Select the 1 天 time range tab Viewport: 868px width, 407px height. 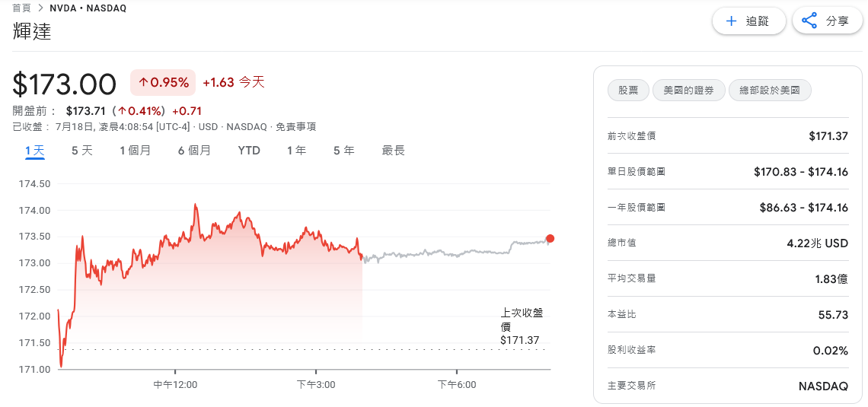coord(35,151)
